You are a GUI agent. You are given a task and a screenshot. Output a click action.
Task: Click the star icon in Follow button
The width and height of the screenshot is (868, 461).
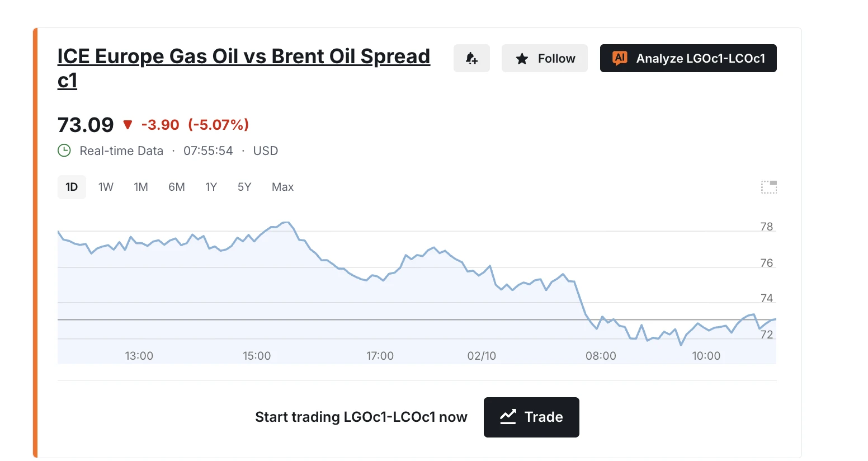[522, 59]
